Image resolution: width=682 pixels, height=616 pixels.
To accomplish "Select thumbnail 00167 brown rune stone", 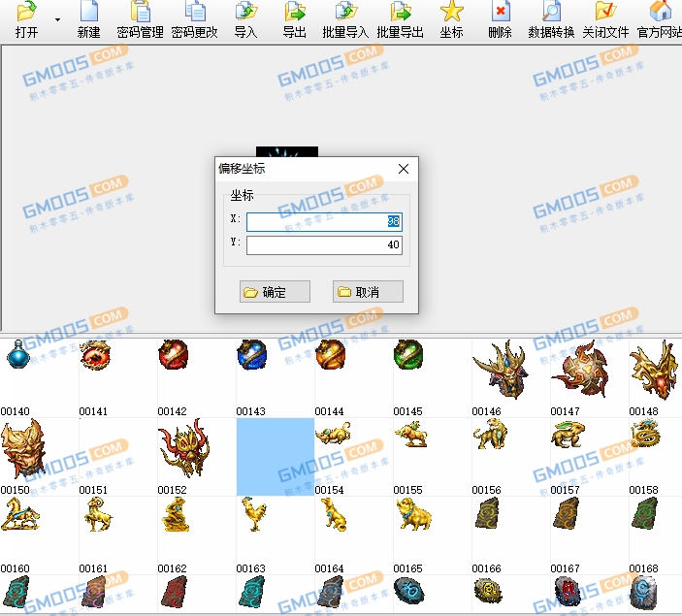I will pos(590,535).
